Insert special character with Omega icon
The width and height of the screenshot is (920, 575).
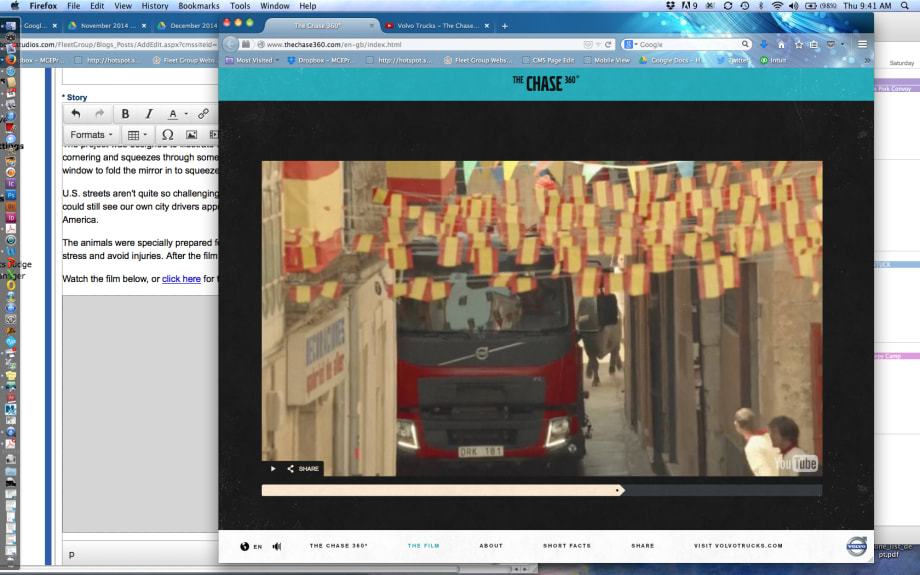(x=167, y=134)
